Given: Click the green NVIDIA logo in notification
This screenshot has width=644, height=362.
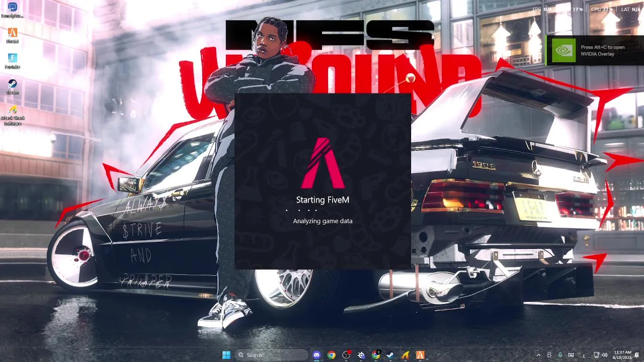Looking at the screenshot, I should [x=563, y=51].
